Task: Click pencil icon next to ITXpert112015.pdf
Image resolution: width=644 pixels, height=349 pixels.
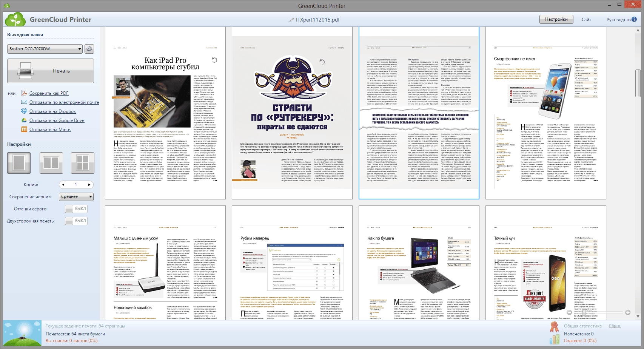Action: (291, 20)
